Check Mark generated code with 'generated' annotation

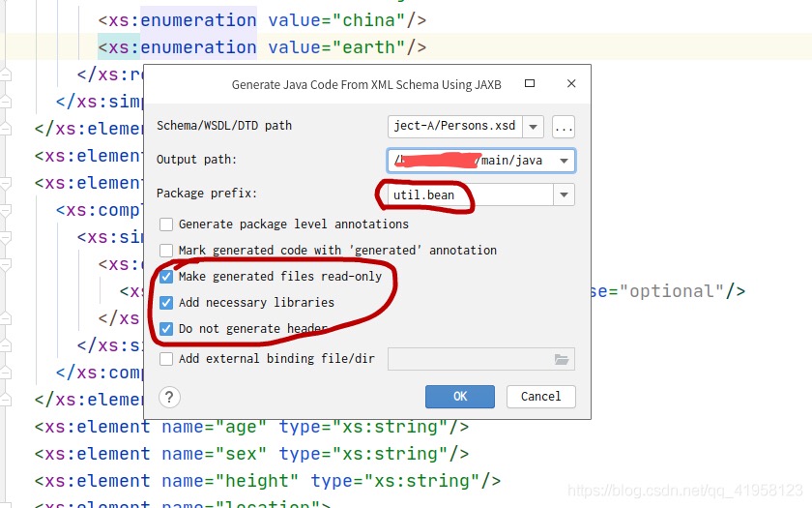(x=165, y=251)
